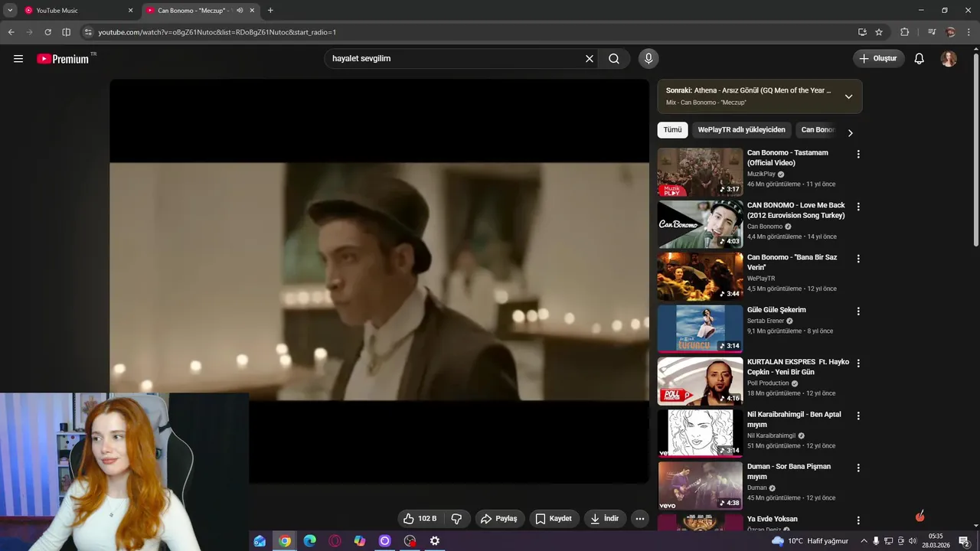Select the 'WePlayTR adlı yükleyiciden' chip
This screenshot has width=980, height=551.
click(741, 130)
